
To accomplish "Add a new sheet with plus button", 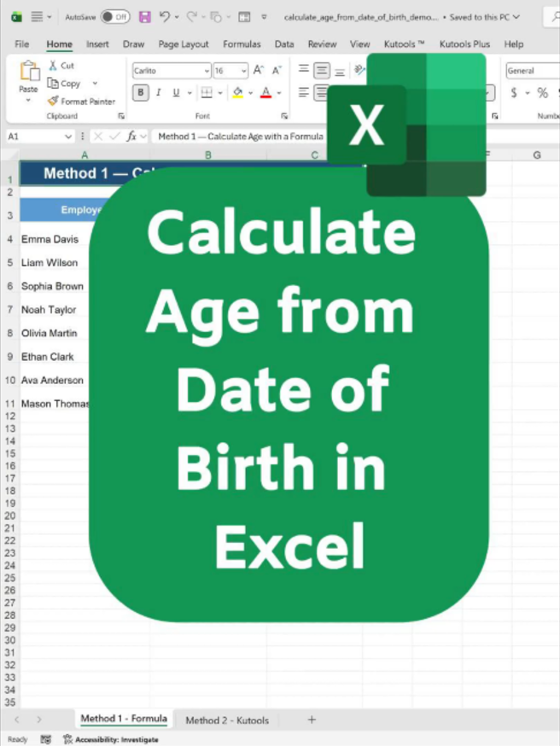I will pos(312,720).
